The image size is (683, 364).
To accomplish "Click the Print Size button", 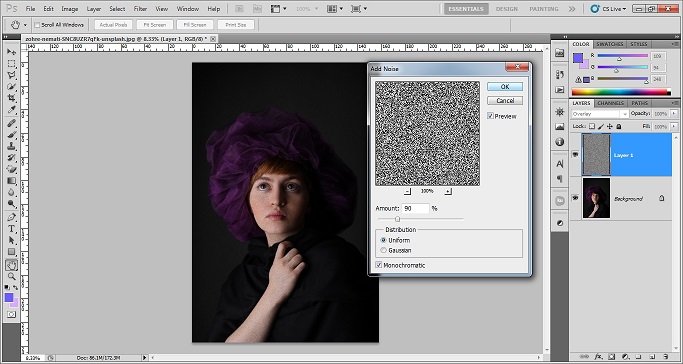I will coord(236,25).
